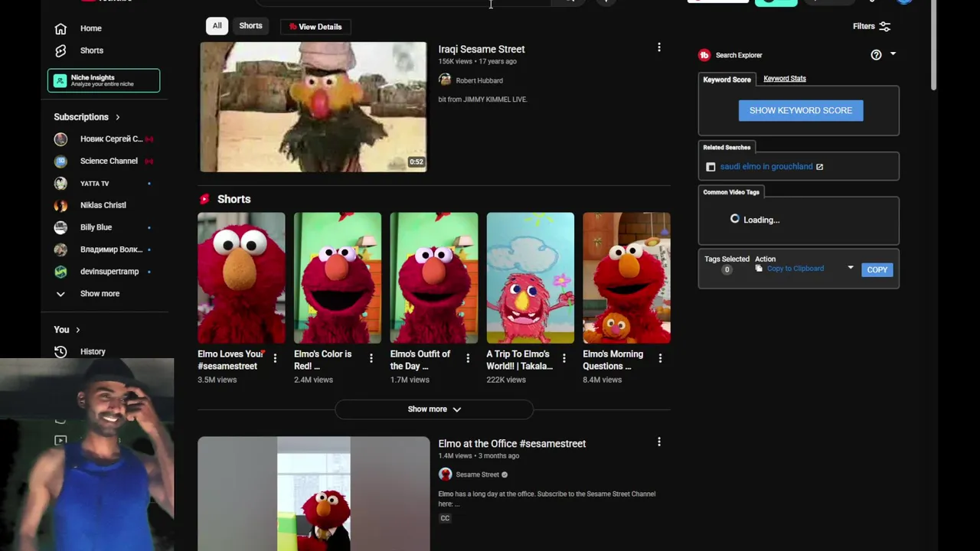
Task: Play Elmo at the Office thumbnail
Action: 313,494
